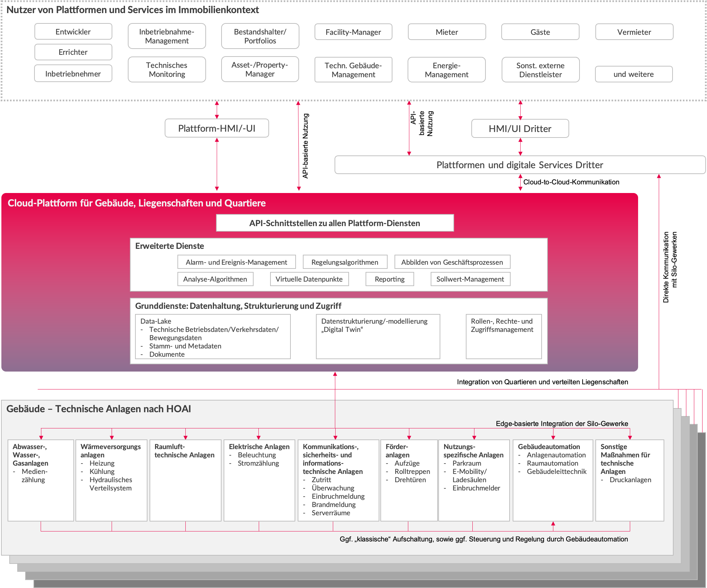Select the Vermieter box
707x588 pixels.
coord(634,32)
